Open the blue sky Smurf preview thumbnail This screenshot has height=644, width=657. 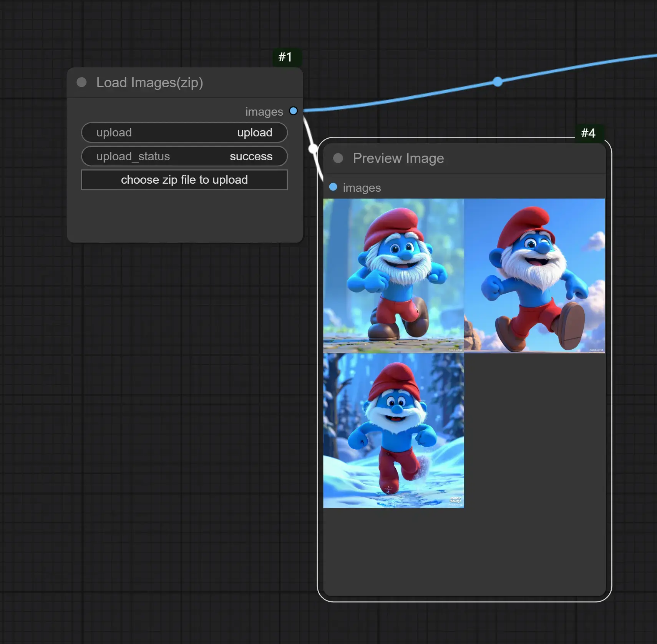click(x=534, y=276)
